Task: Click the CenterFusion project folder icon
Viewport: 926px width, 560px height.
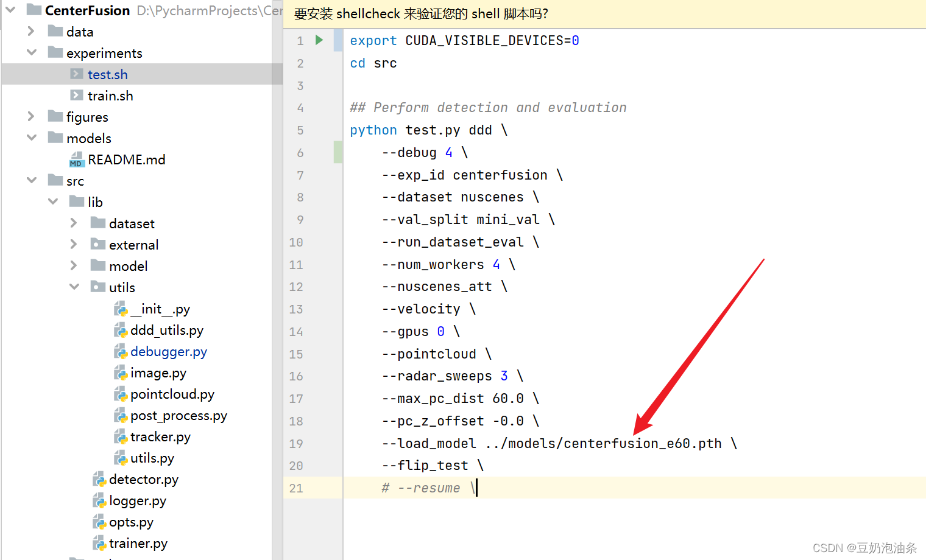Action: (34, 10)
